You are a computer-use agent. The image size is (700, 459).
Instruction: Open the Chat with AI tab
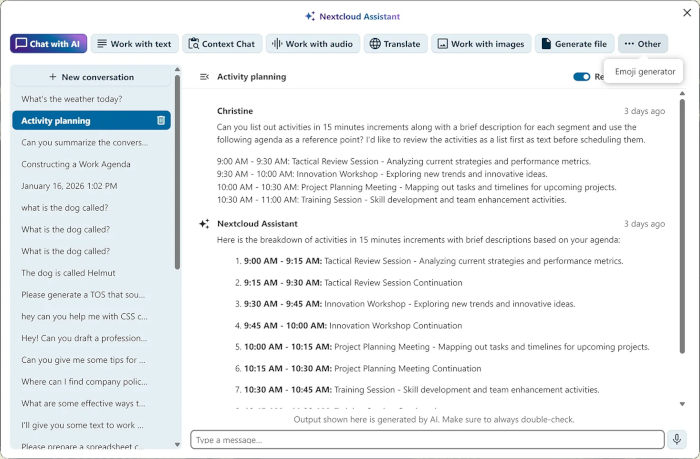coord(48,44)
